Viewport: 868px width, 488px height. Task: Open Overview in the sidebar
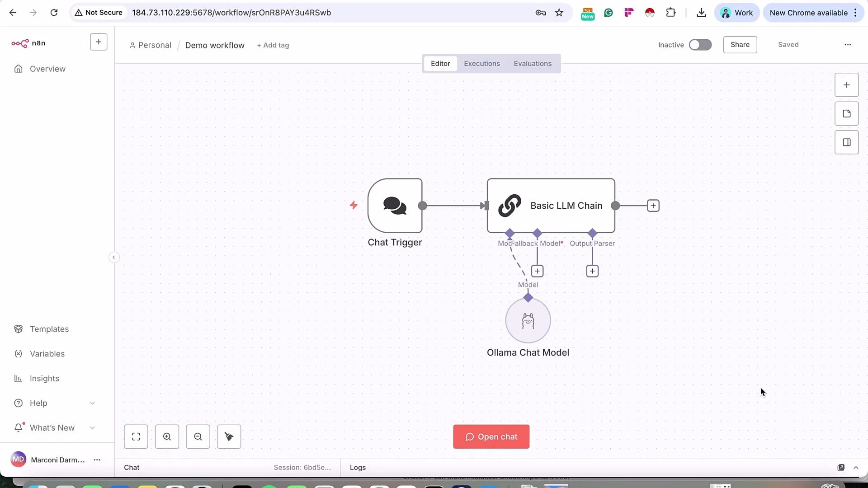[x=47, y=69]
